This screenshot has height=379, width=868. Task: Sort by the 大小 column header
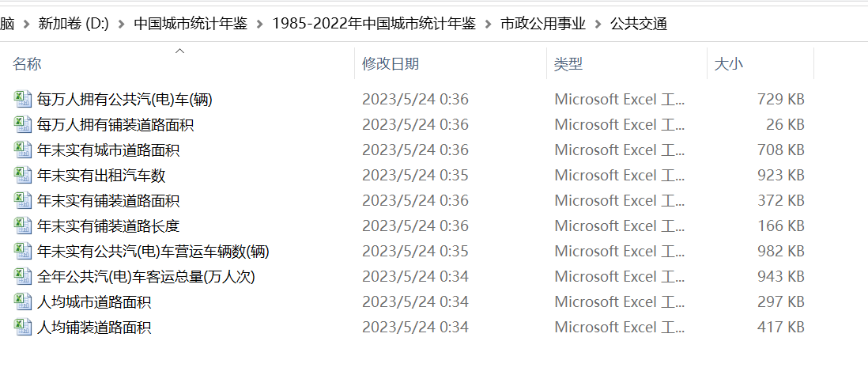(x=728, y=64)
